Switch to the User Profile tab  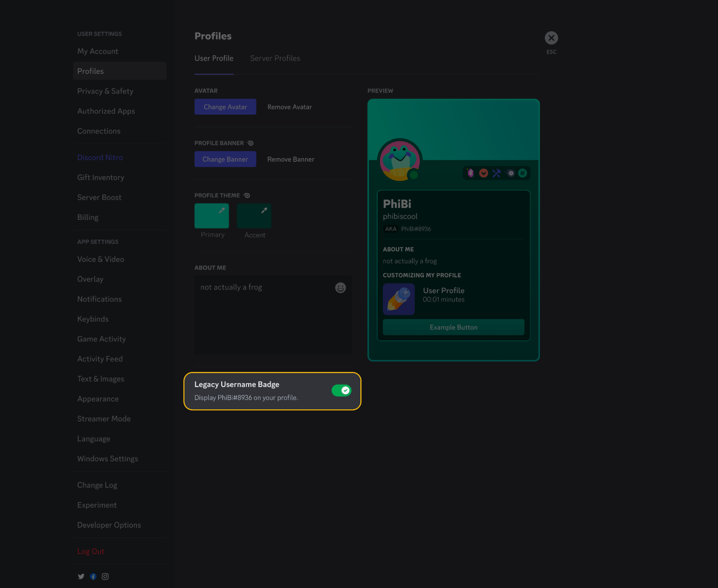213,58
